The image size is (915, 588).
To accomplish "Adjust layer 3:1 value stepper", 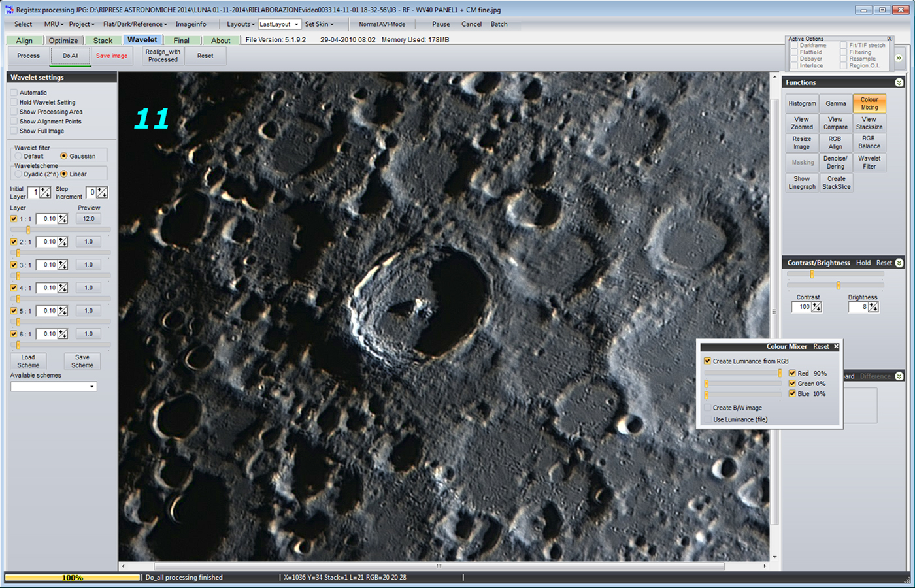I will [x=63, y=265].
